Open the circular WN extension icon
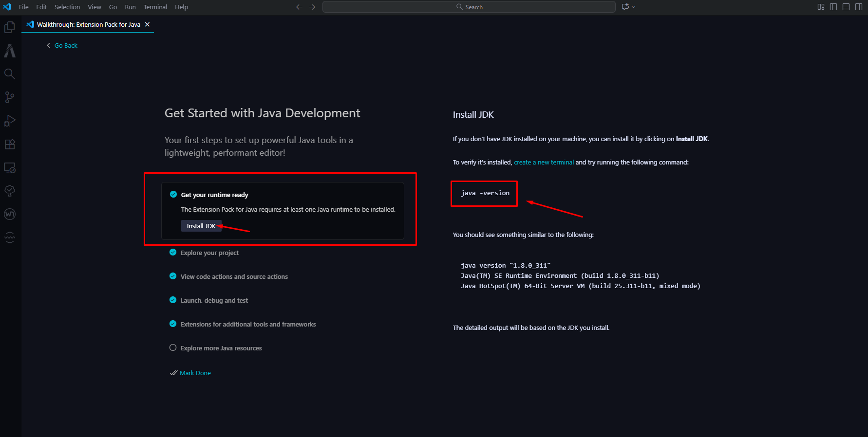868x437 pixels. 10,214
